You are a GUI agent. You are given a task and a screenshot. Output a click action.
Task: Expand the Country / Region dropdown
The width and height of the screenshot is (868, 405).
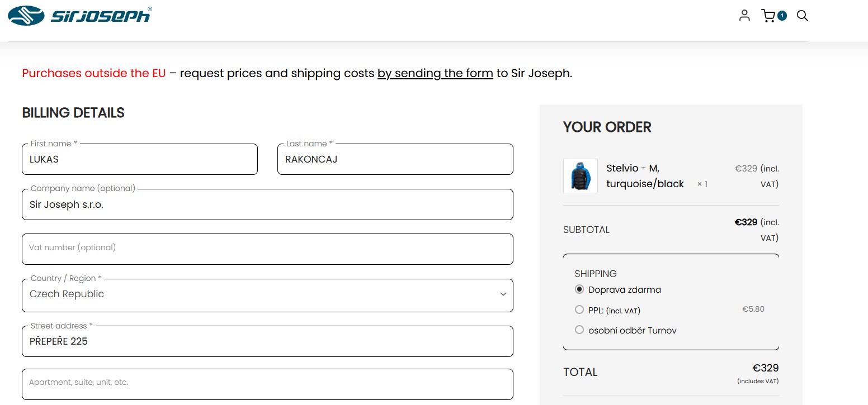[x=267, y=295]
